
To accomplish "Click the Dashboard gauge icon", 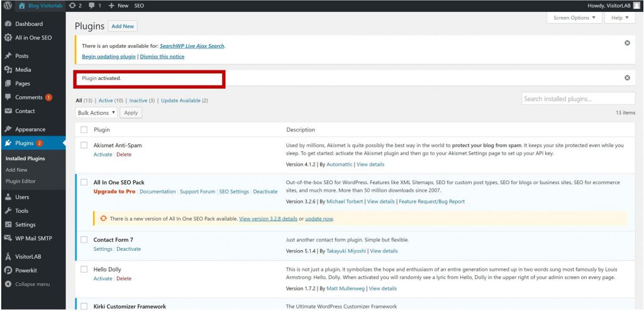I will (8, 24).
